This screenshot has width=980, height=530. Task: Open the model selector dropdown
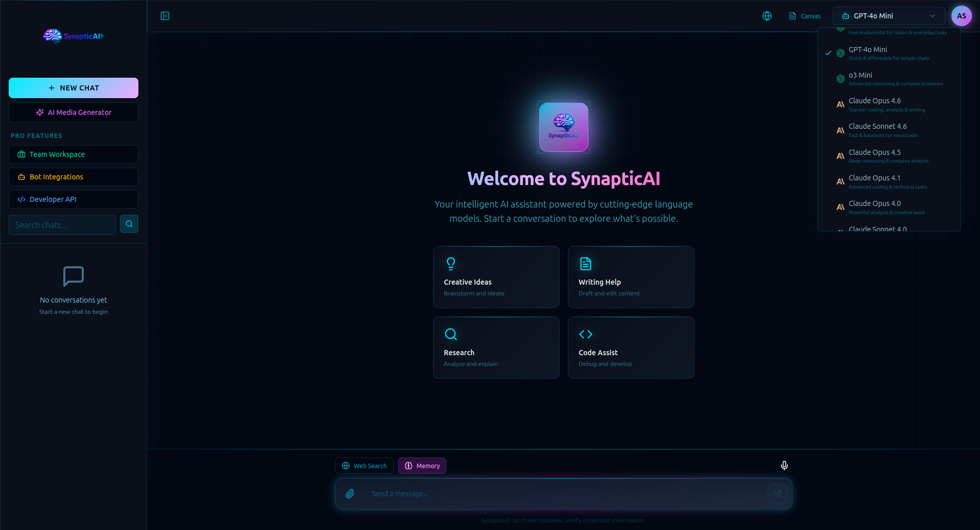(x=889, y=16)
